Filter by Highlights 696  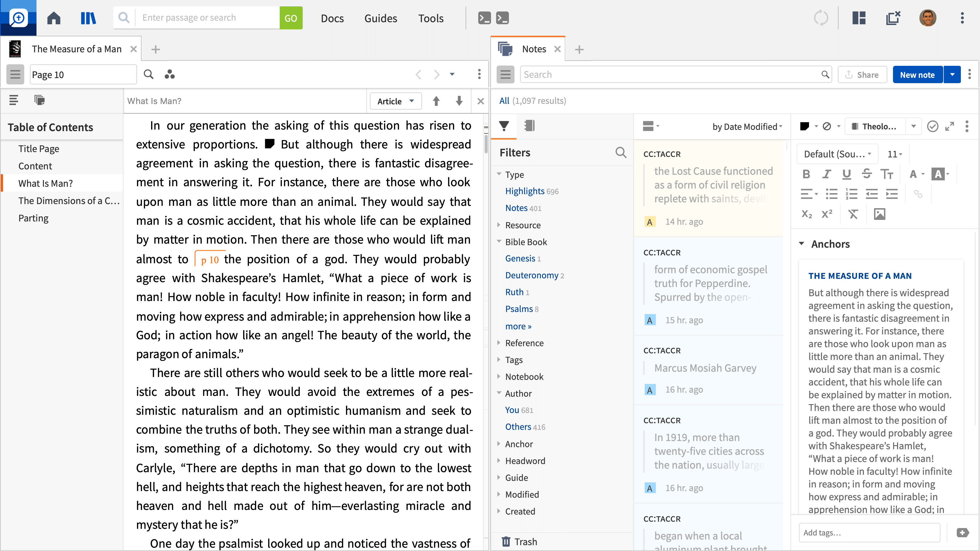pos(531,191)
